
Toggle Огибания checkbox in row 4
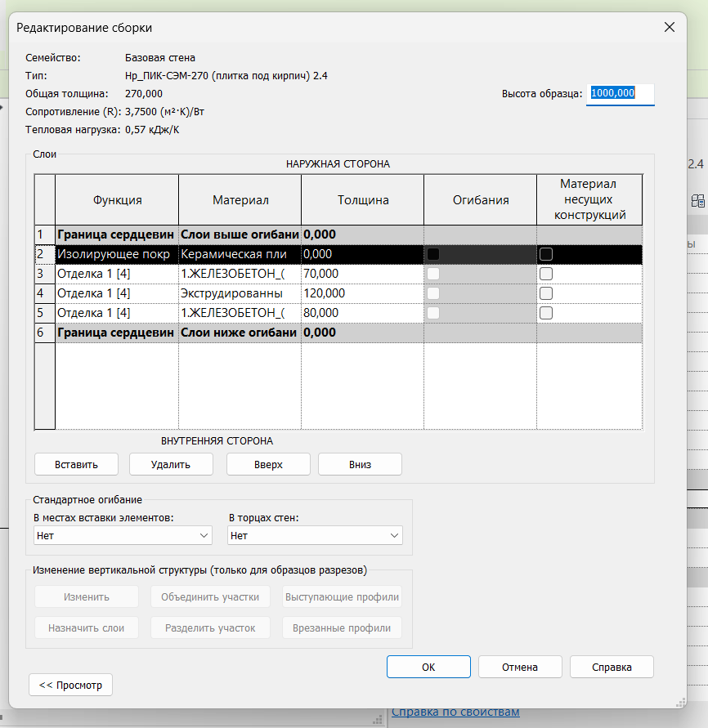click(433, 293)
